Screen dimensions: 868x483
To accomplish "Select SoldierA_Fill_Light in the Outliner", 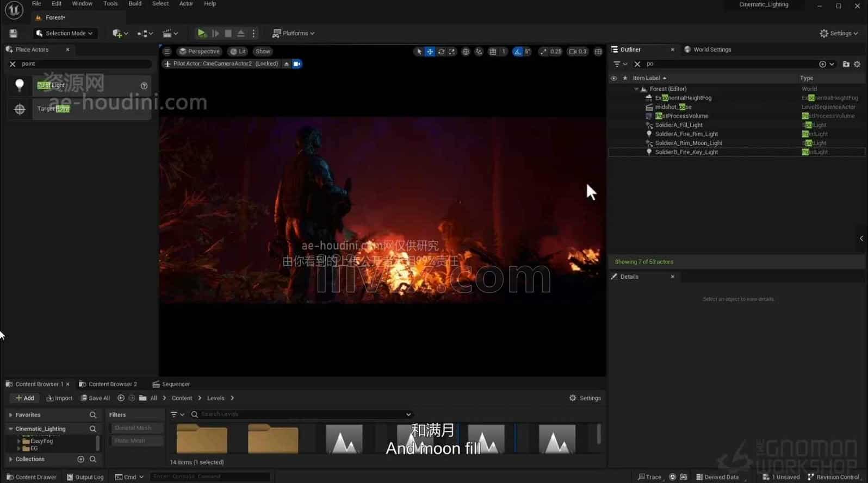I will [x=679, y=125].
